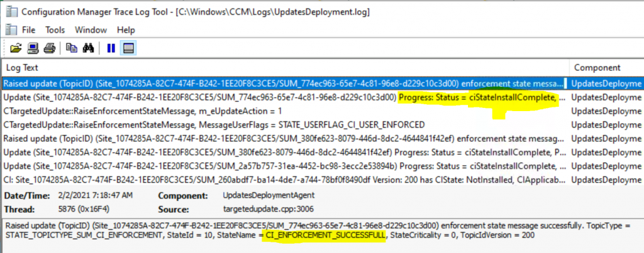Open the Tools menu
The height and width of the screenshot is (253, 644).
(55, 30)
